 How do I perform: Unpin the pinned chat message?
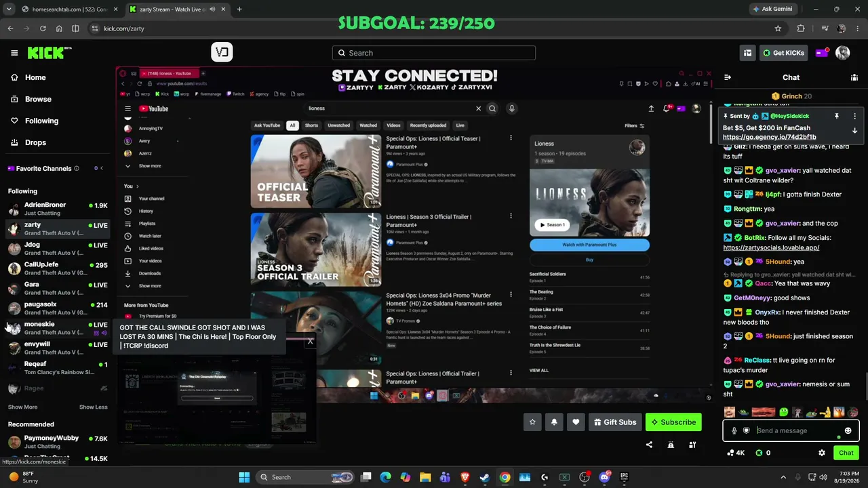pyautogui.click(x=837, y=116)
